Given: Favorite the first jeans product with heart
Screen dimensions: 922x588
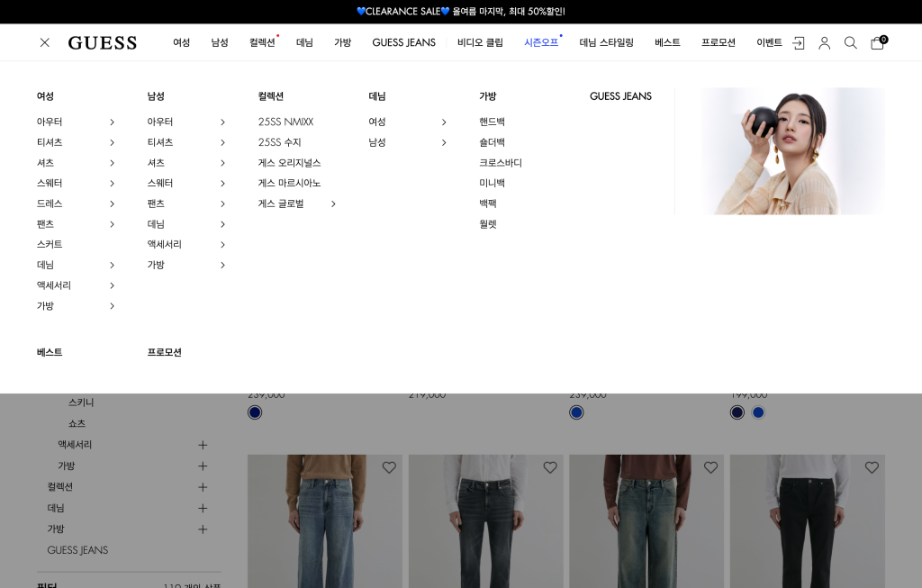Looking at the screenshot, I should (x=389, y=467).
